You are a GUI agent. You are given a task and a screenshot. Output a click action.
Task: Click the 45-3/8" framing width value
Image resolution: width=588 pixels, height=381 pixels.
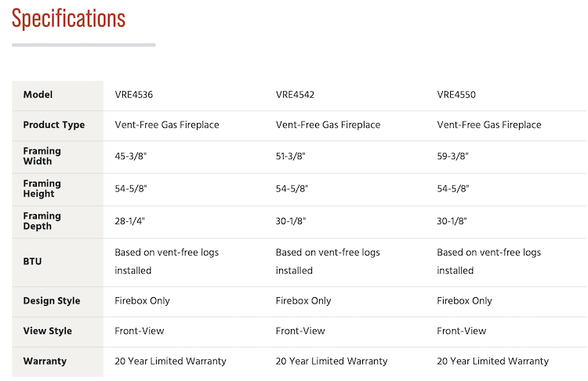coord(130,156)
